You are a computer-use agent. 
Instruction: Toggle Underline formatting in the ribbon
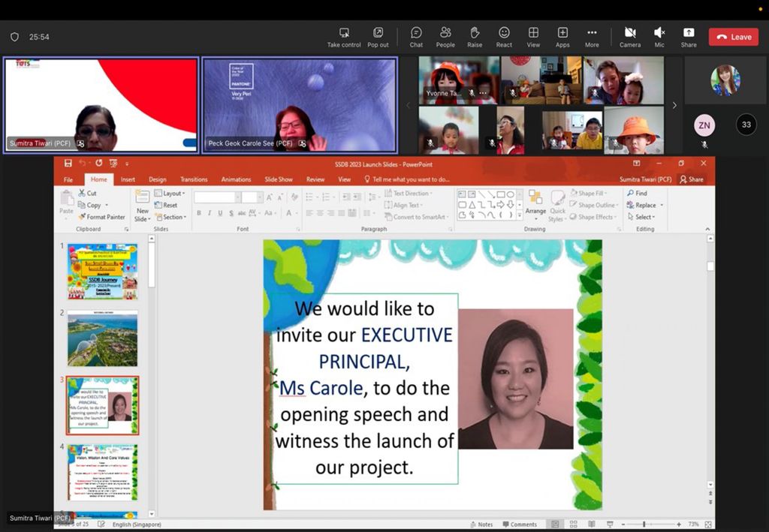(x=220, y=212)
